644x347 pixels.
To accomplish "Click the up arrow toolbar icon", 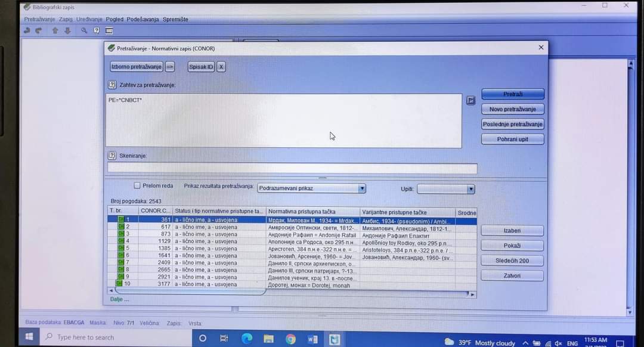I will pyautogui.click(x=55, y=30).
